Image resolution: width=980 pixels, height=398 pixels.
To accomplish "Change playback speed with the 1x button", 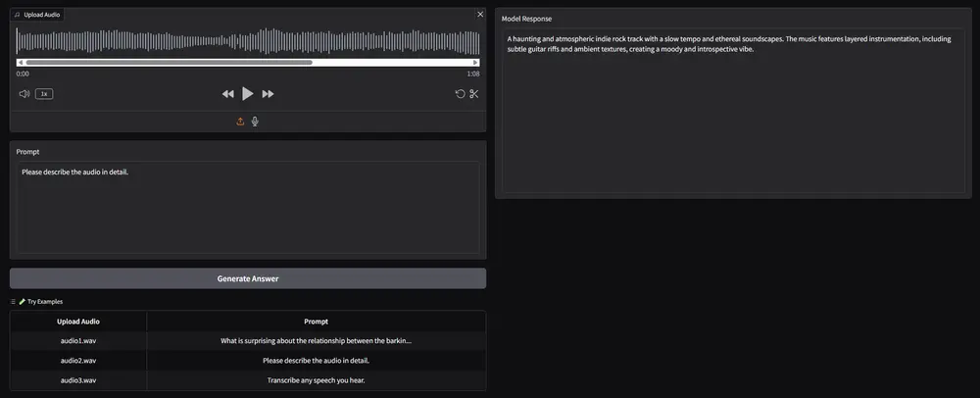I will coord(44,94).
